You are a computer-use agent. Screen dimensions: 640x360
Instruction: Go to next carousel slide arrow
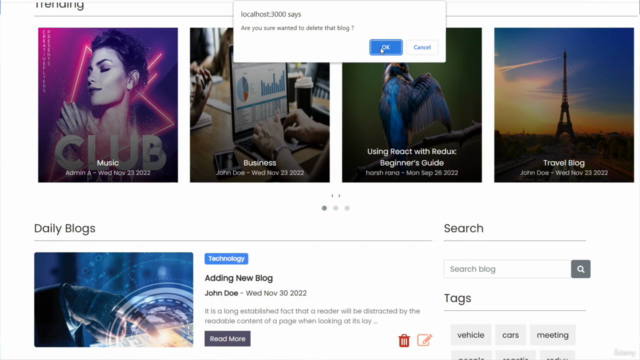(339, 196)
